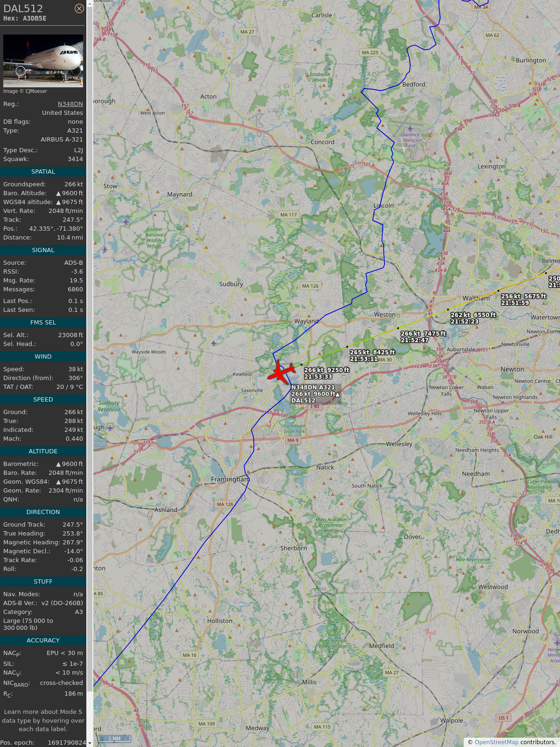The width and height of the screenshot is (560, 747).
Task: Click the airfield plane icon south of Wayland
Action: click(x=214, y=343)
